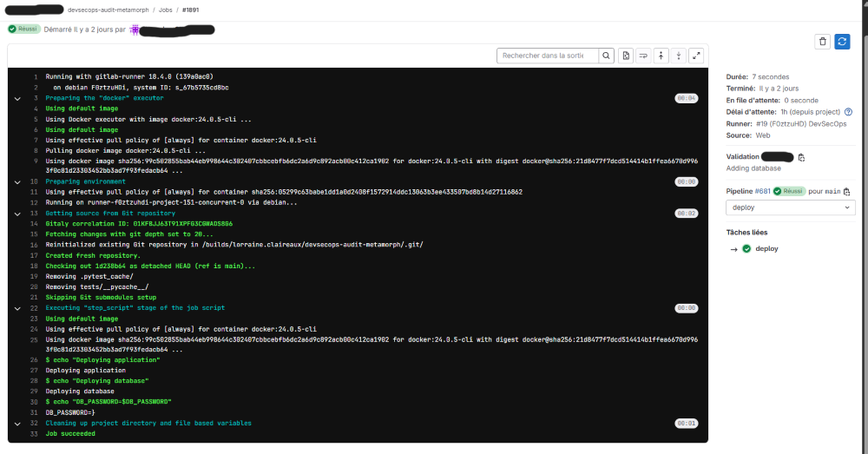The image size is (868, 454).
Task: Copy the validation commit SHA
Action: coord(801,157)
